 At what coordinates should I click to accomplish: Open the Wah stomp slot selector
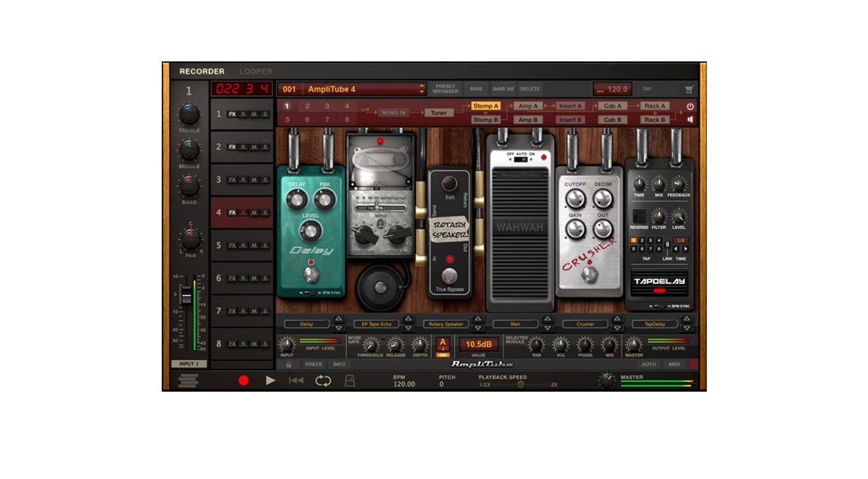click(x=516, y=324)
